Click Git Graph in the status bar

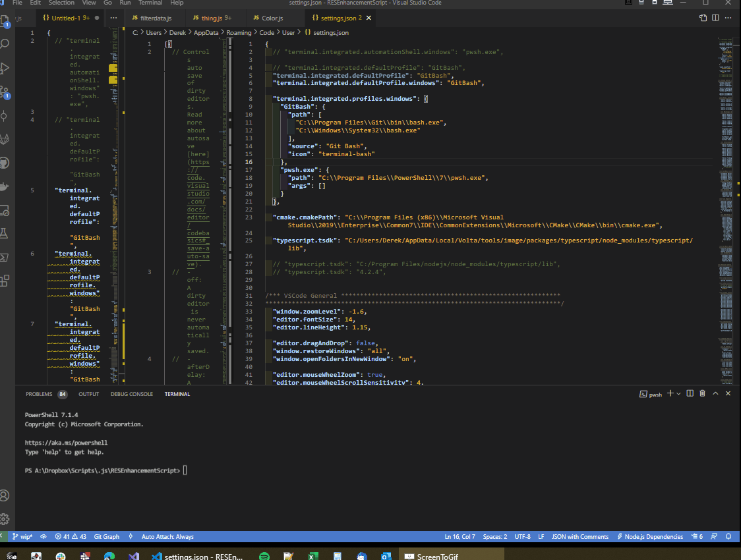[x=106, y=536]
